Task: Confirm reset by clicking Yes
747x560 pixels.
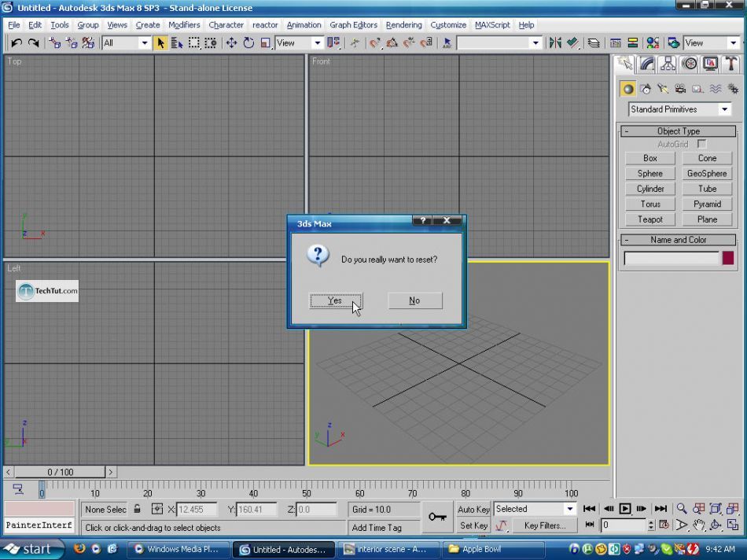Action: pyautogui.click(x=336, y=300)
